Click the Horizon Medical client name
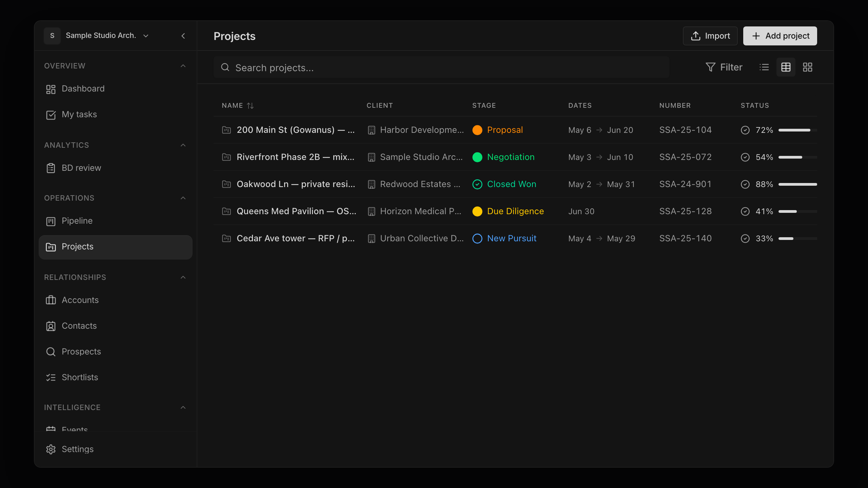This screenshot has width=868, height=488. coord(420,211)
